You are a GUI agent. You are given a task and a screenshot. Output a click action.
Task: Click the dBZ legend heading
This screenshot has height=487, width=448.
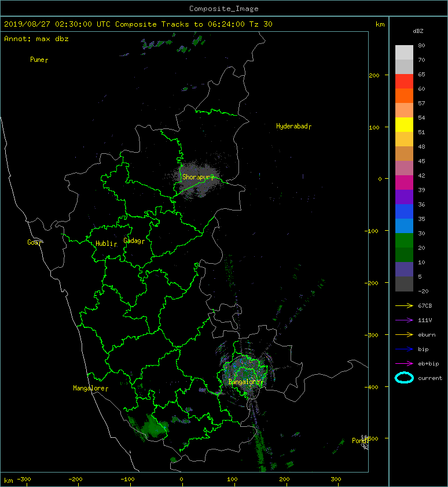[418, 31]
